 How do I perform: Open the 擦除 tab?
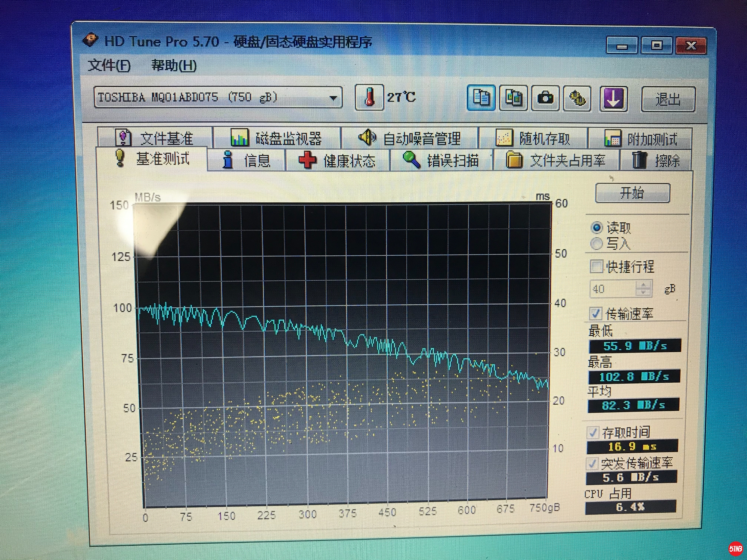point(656,161)
